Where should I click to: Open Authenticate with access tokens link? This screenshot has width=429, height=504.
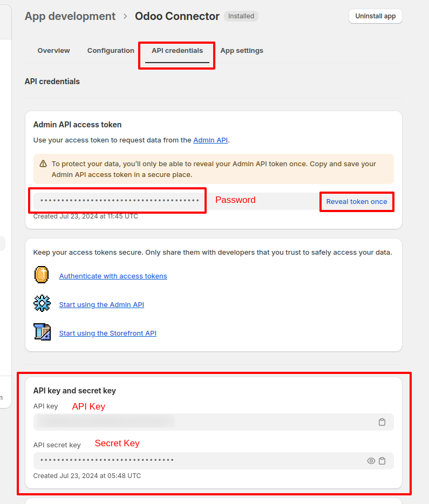113,276
